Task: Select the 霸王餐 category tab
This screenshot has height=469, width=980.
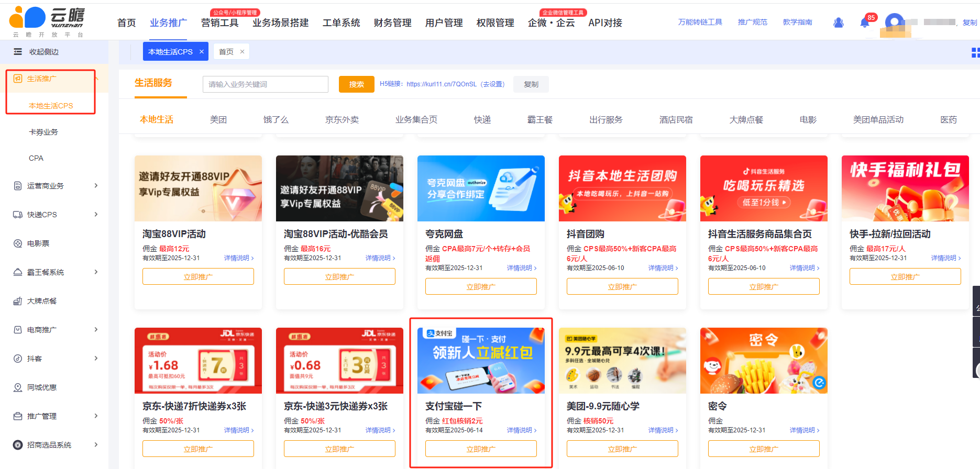Action: pos(540,120)
